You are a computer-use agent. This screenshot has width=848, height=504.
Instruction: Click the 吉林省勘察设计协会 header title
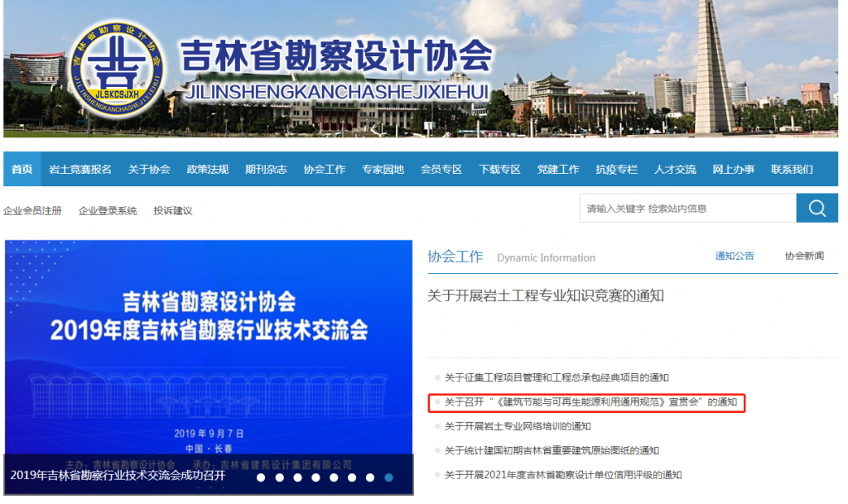(336, 56)
